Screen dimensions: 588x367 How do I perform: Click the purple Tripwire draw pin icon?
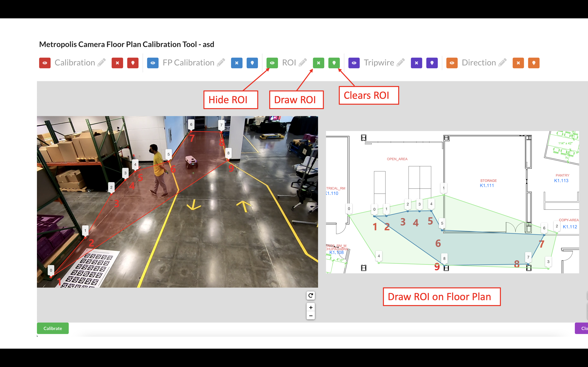click(432, 63)
